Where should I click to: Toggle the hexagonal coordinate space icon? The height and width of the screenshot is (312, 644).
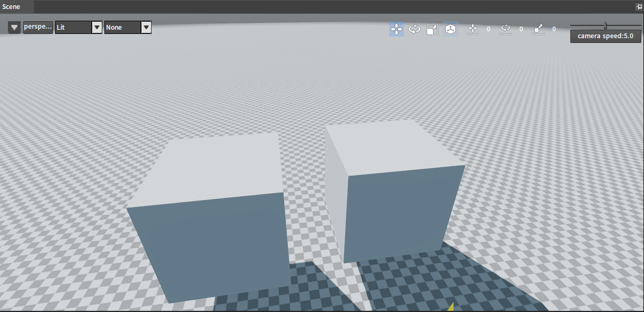[451, 29]
